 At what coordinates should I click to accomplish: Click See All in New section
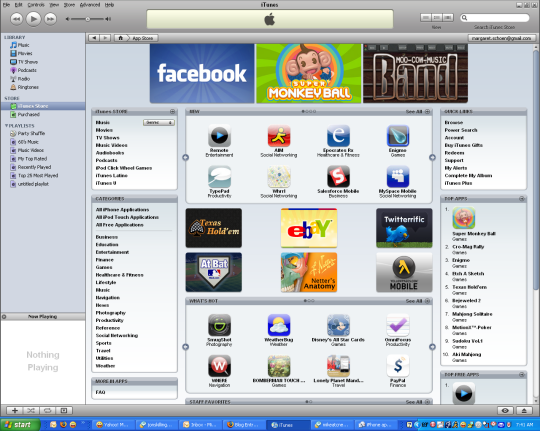414,112
